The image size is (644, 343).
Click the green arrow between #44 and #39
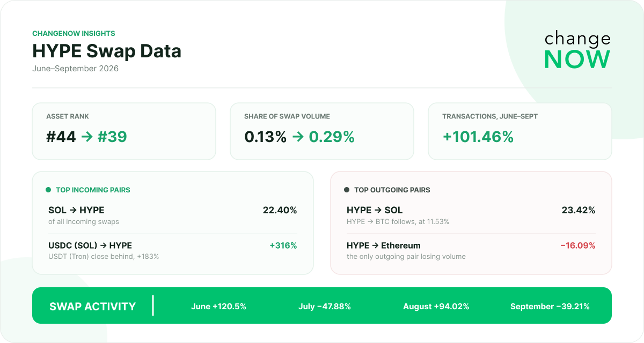[x=87, y=137]
